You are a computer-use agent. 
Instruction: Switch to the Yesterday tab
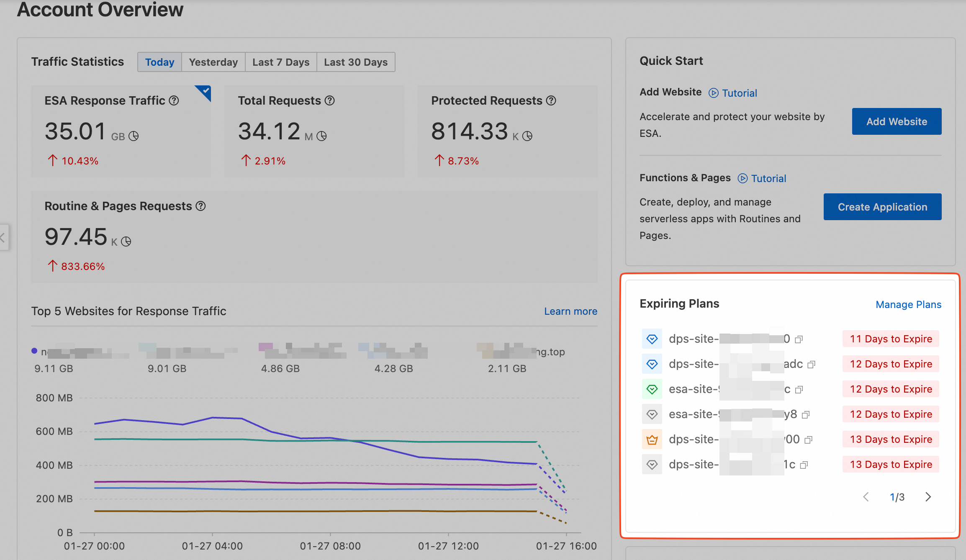(x=213, y=62)
